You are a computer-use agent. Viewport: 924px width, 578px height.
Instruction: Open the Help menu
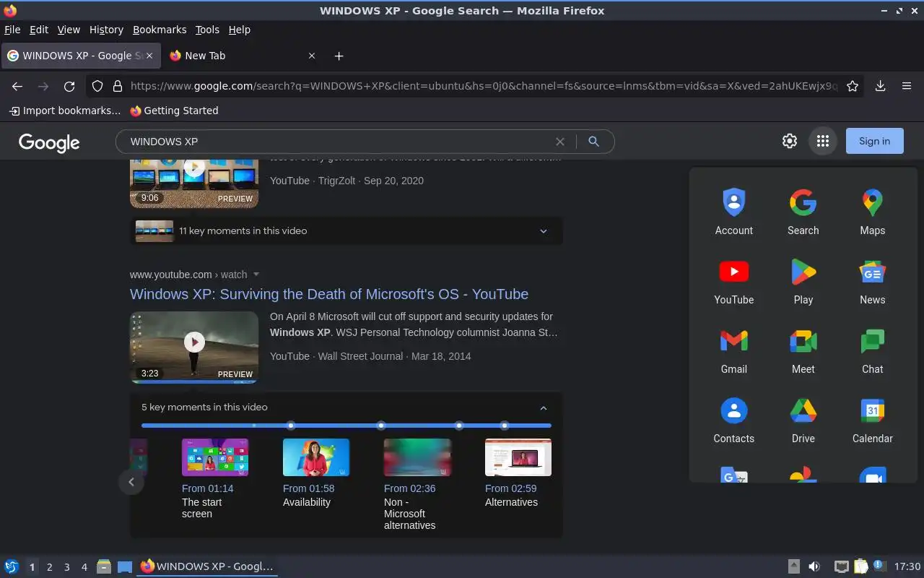coord(239,30)
